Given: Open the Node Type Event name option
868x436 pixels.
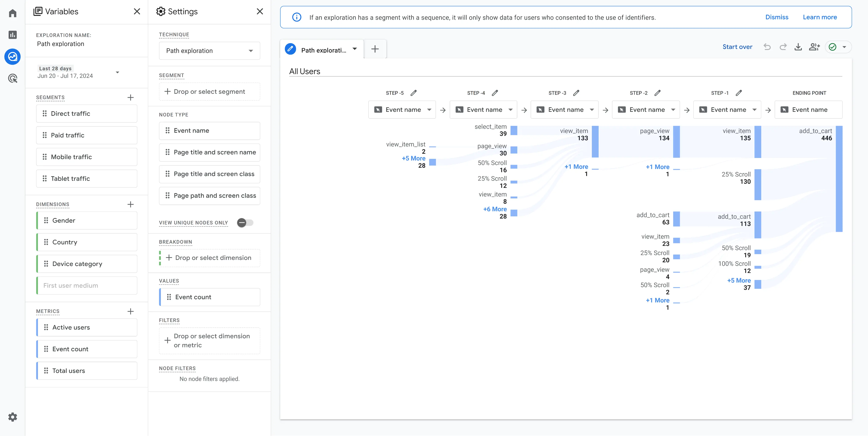Looking at the screenshot, I should point(210,130).
